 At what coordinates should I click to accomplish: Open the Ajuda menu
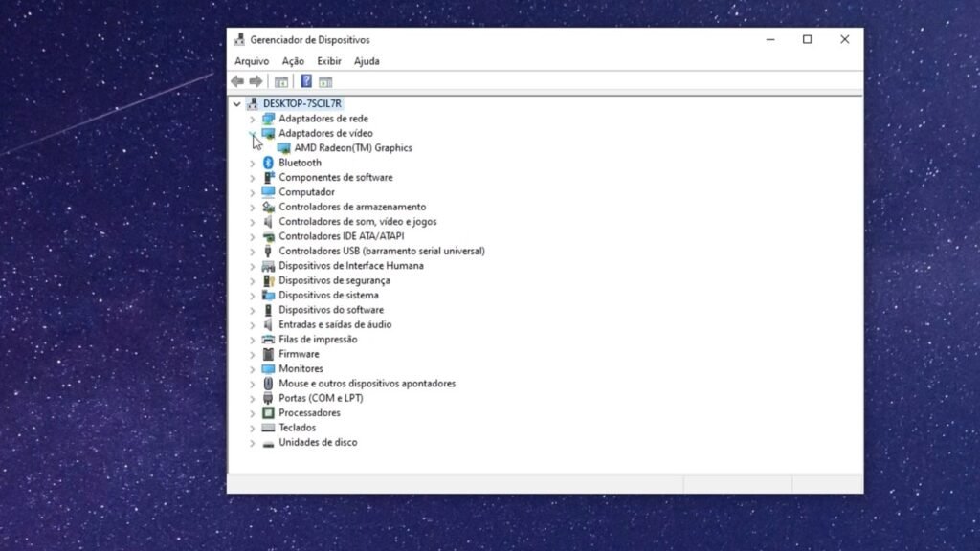(x=367, y=61)
